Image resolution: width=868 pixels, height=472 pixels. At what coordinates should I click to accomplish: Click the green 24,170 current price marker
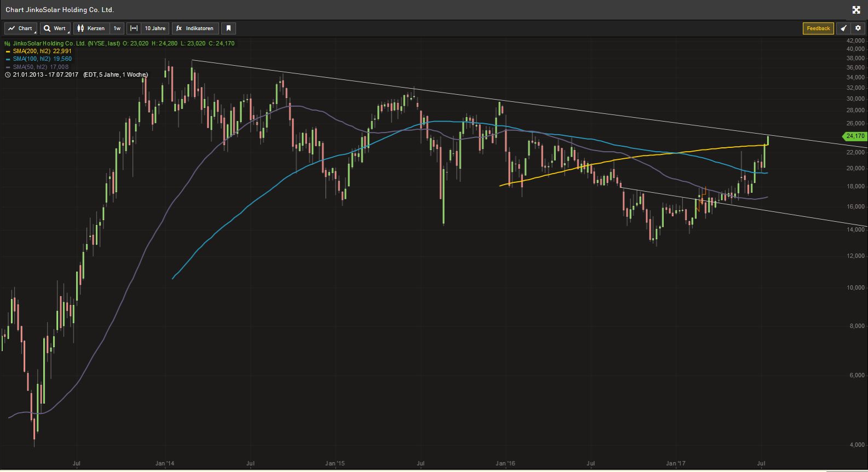click(x=855, y=136)
